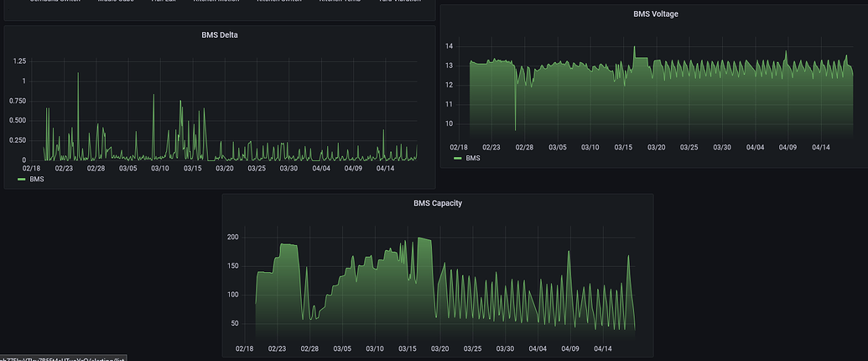Click green color swatch in BMS Voltage legend
The height and width of the screenshot is (361, 868).
pyautogui.click(x=459, y=158)
